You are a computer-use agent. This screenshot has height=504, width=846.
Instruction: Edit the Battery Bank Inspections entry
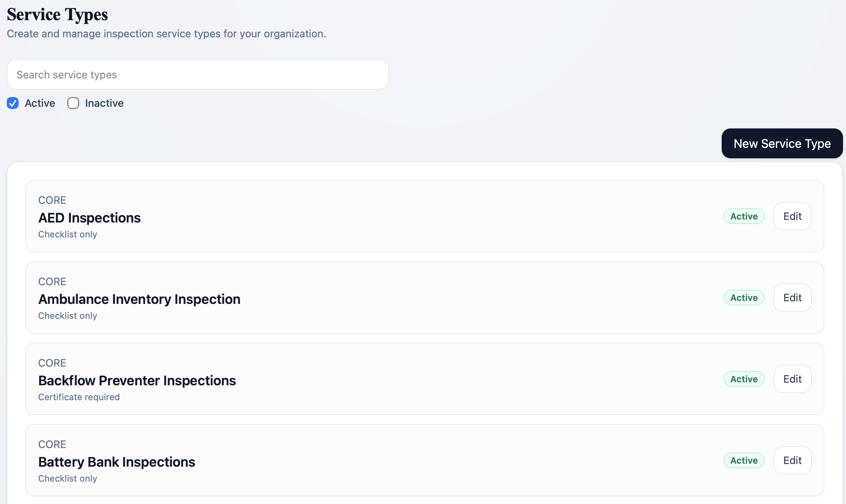(792, 460)
